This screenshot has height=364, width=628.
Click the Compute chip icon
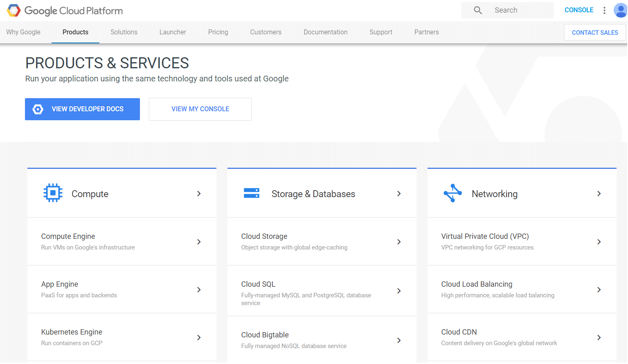pos(53,193)
